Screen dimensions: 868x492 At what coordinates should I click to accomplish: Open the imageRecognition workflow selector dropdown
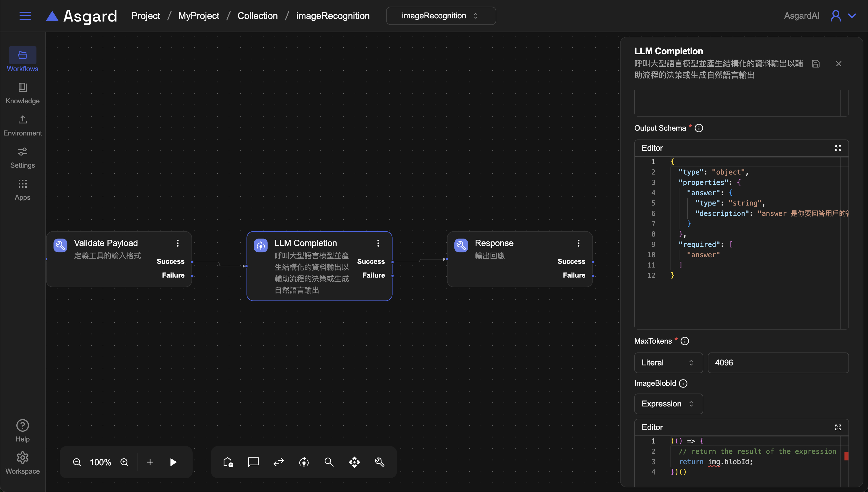coord(441,16)
